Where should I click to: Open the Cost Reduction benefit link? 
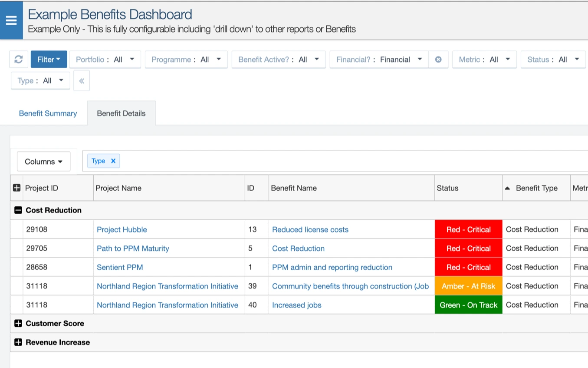[x=298, y=249]
